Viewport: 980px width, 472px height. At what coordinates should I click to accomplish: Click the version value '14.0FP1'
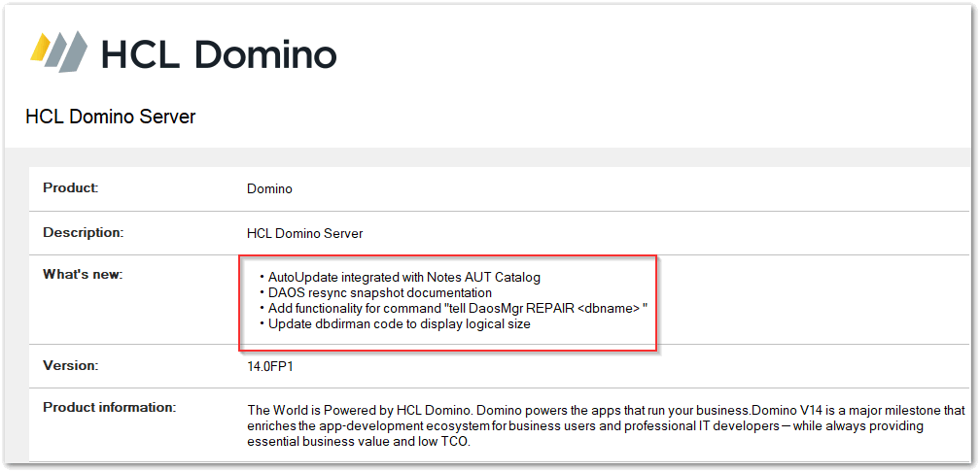click(270, 366)
